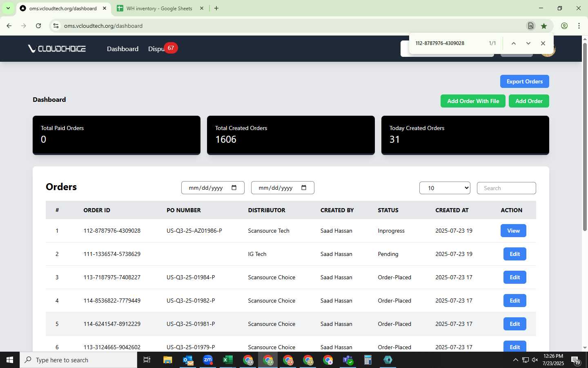Click the Today Created Orders card
Screen dimensions: 588x368
[x=465, y=135]
